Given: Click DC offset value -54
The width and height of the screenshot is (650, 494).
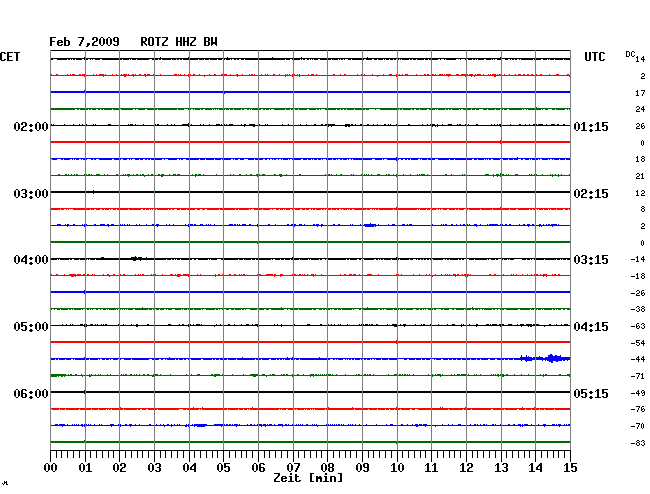Looking at the screenshot, I should tap(638, 343).
